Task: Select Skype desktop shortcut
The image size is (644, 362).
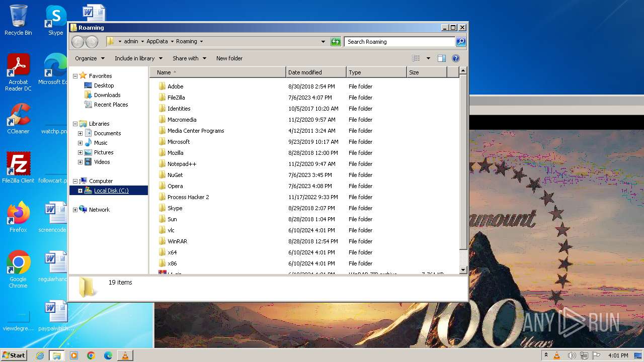Action: pos(56,20)
